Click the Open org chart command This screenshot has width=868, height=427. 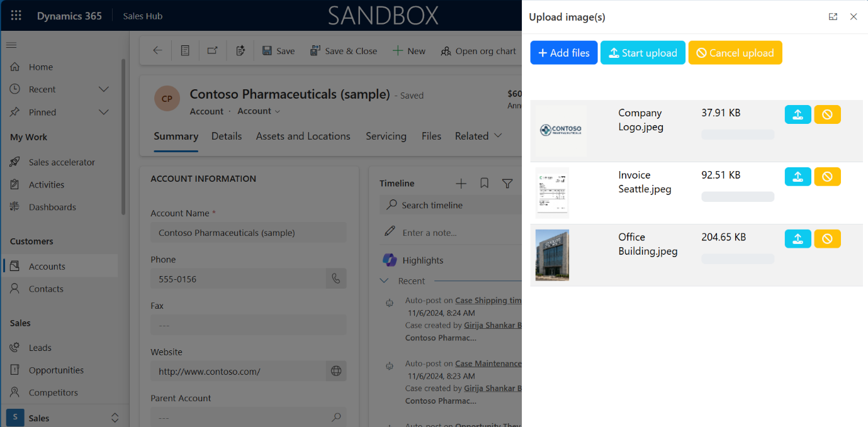tap(478, 51)
